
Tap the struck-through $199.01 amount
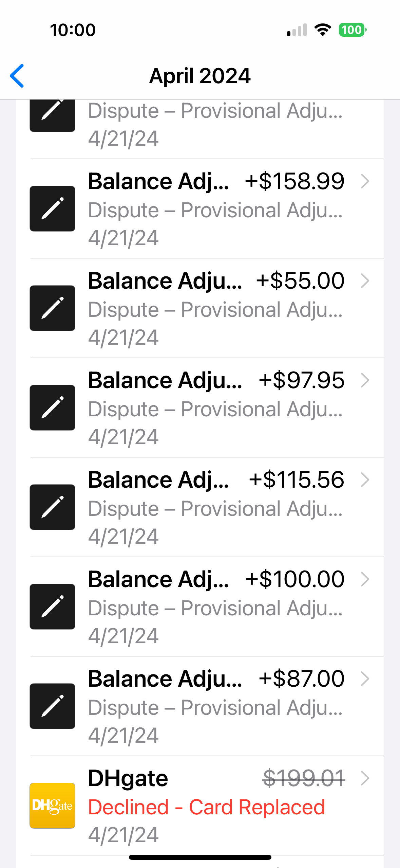point(304,778)
